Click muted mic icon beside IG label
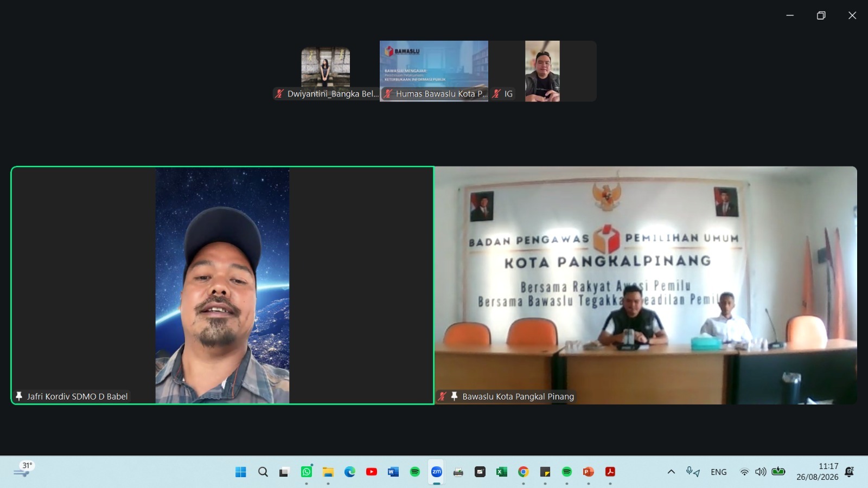 click(x=496, y=94)
